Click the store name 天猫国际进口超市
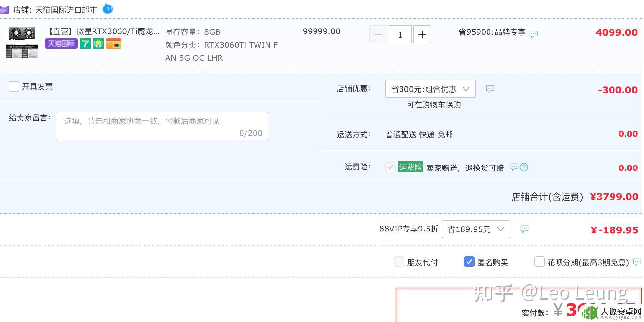This screenshot has width=644, height=322. (66, 10)
